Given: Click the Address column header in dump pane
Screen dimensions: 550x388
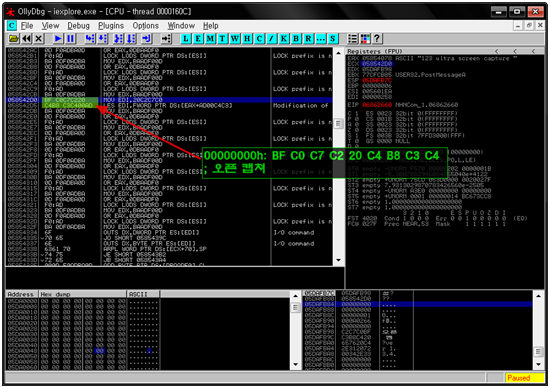Looking at the screenshot, I should 22,294.
